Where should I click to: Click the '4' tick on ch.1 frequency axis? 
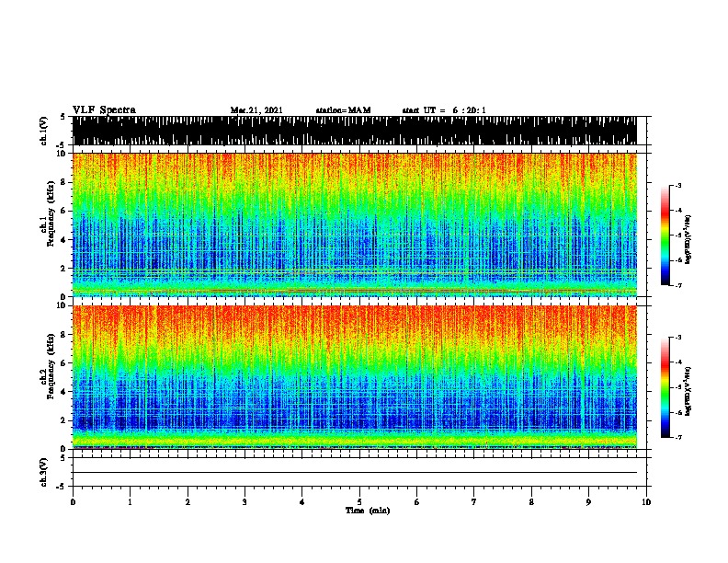coord(65,240)
